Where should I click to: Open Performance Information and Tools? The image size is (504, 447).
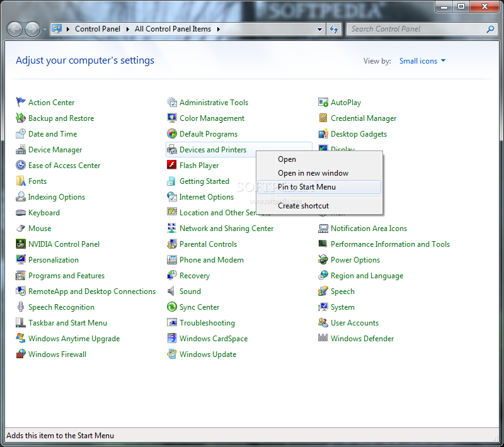[390, 244]
